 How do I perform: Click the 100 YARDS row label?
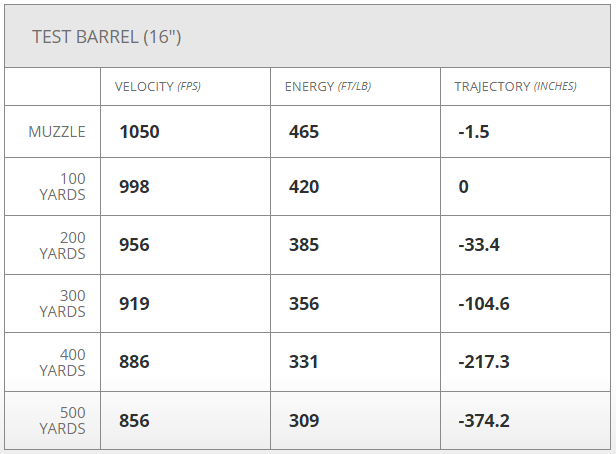(x=62, y=187)
